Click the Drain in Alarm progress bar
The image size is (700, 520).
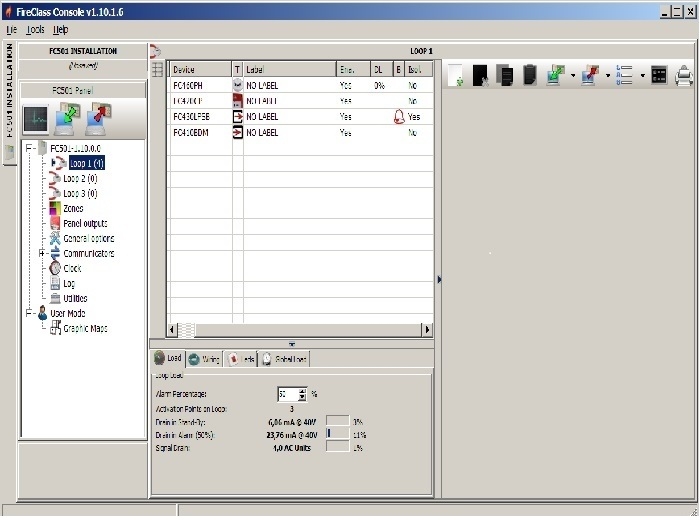[338, 434]
